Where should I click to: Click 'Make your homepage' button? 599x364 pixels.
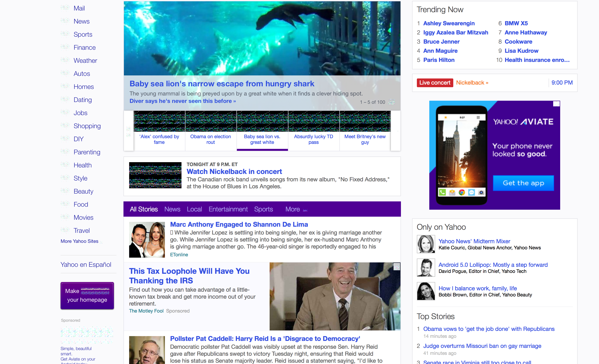pos(87,296)
